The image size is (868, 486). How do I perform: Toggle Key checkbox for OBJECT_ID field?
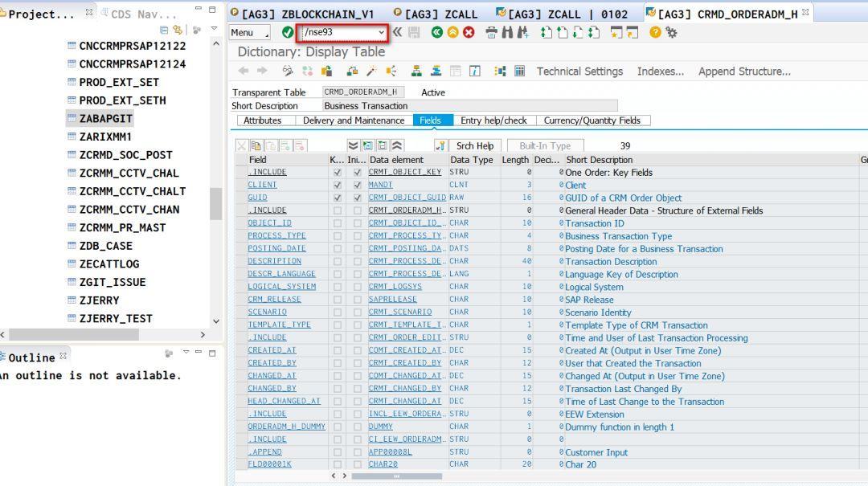[337, 223]
